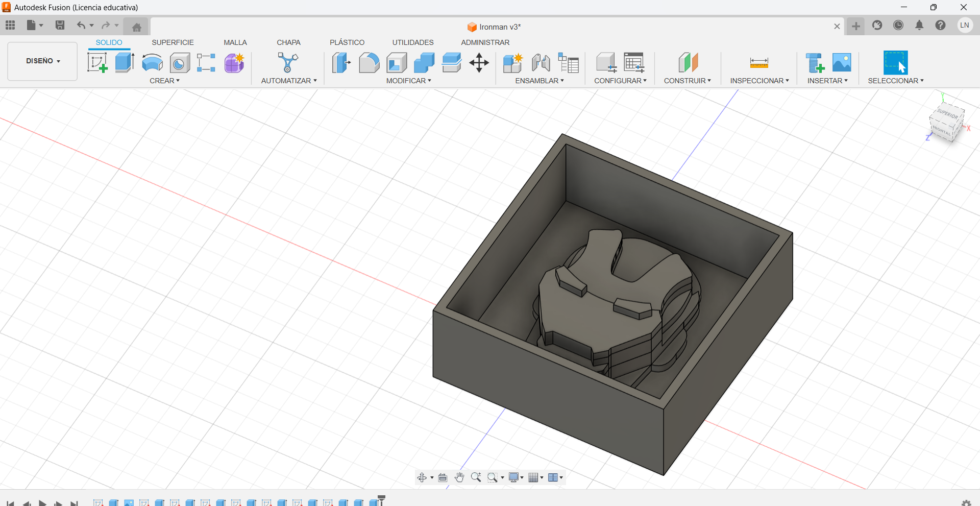Open the Configure table icon in Ensamblar
The width and height of the screenshot is (980, 506).
pyautogui.click(x=568, y=63)
